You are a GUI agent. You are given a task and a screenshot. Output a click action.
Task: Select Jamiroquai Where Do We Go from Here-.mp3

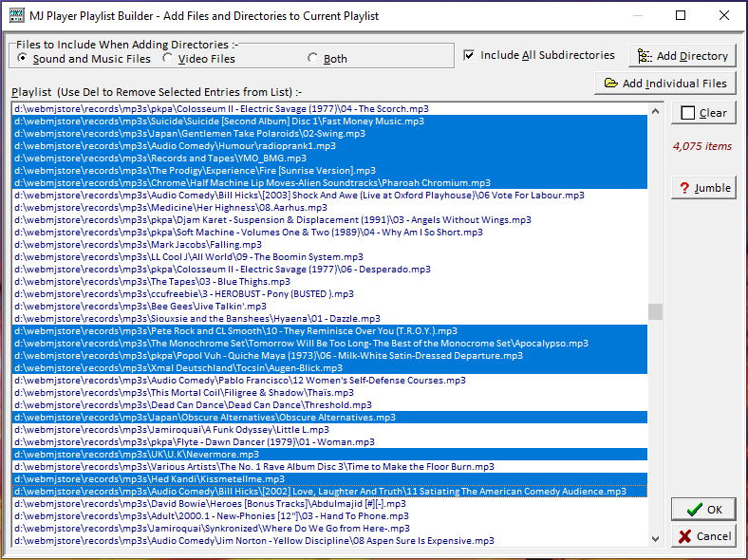tap(329, 529)
